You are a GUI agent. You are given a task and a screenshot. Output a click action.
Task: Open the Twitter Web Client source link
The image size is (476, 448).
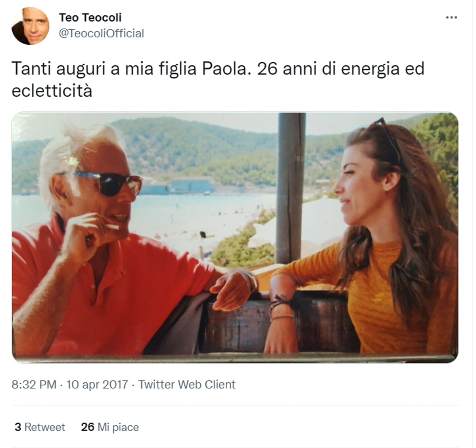(x=186, y=384)
